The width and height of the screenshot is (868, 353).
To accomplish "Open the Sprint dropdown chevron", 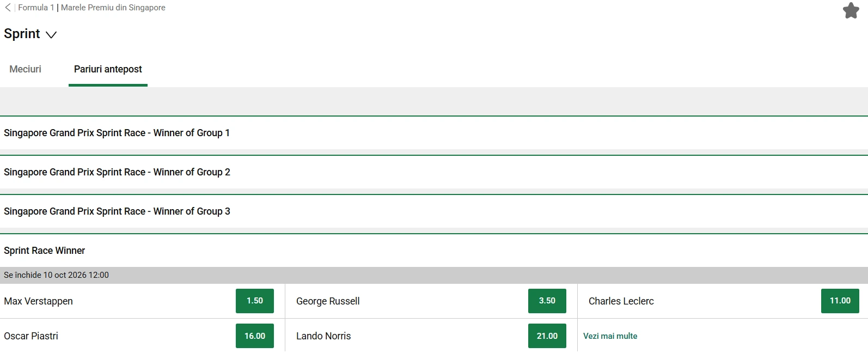I will [x=51, y=35].
